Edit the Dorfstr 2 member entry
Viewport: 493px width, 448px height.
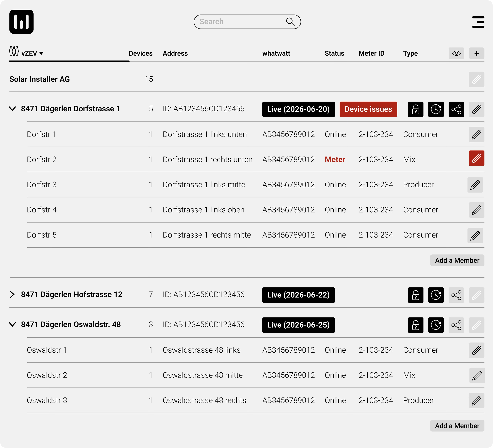pyautogui.click(x=476, y=158)
